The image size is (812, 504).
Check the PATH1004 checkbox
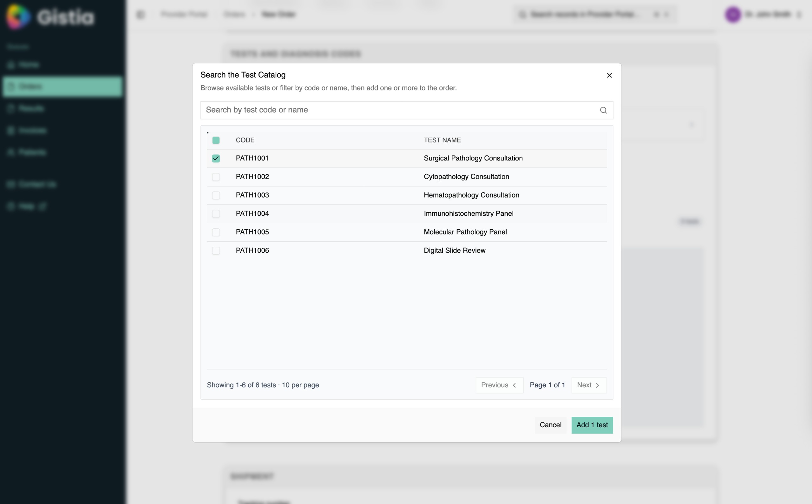216,214
